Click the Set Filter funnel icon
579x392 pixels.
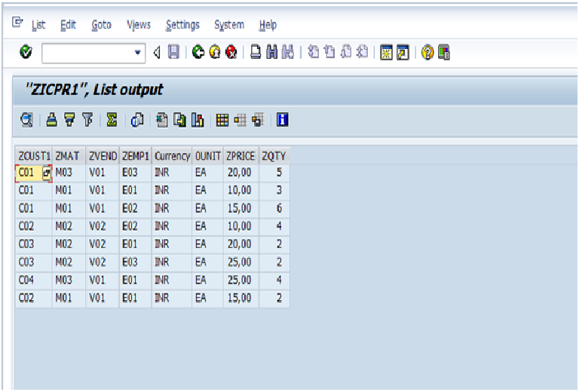pyautogui.click(x=87, y=120)
